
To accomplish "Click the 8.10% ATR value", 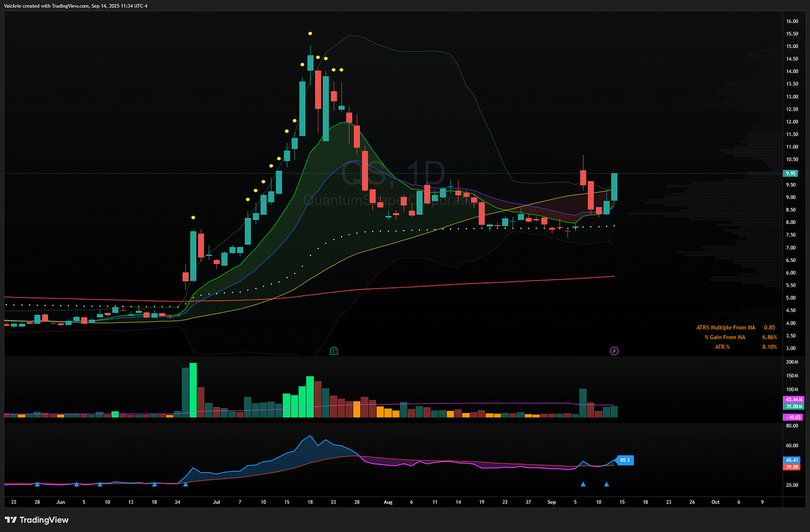I will pyautogui.click(x=769, y=347).
